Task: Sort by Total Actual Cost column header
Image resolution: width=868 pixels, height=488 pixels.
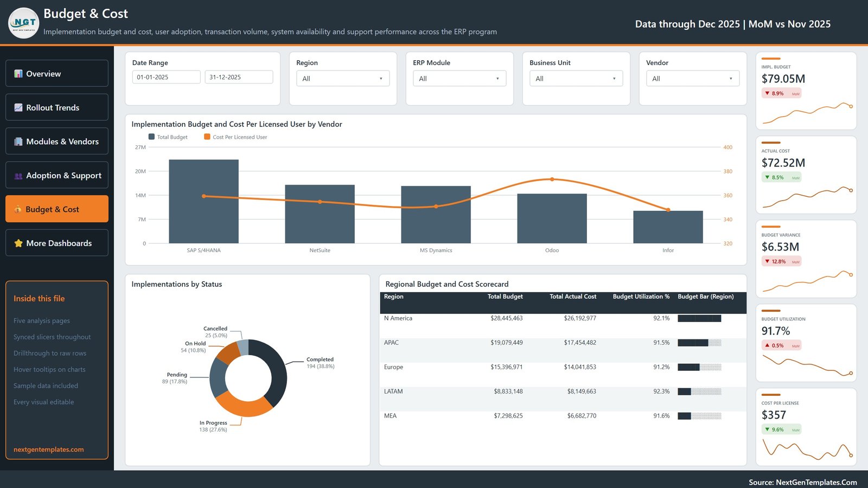Action: 573,297
